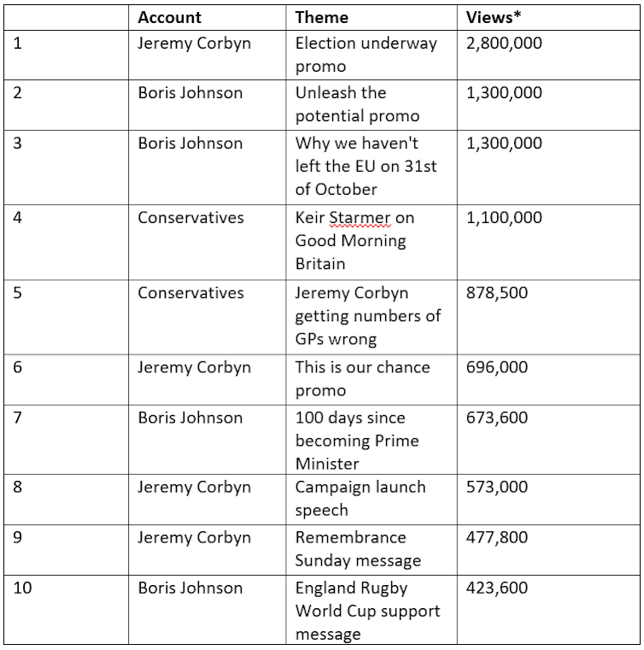Click Jeremy Corbyn in row 1

(x=195, y=43)
